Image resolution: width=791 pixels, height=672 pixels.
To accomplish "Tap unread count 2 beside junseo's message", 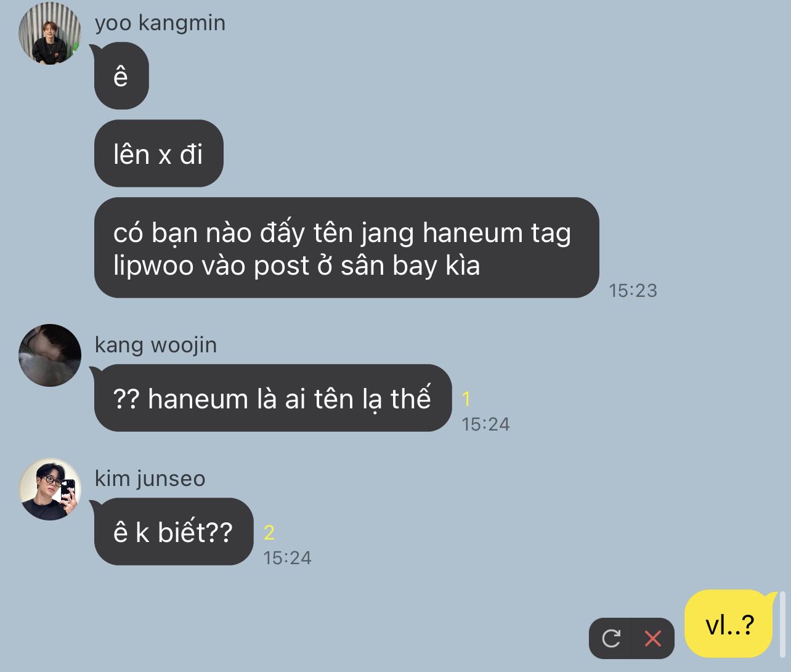I will click(269, 533).
